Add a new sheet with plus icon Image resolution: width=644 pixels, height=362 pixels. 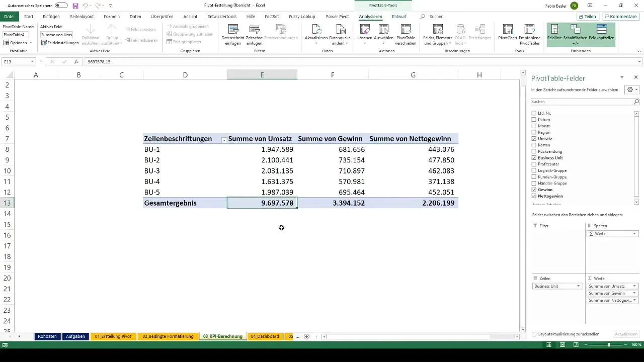pos(306,336)
